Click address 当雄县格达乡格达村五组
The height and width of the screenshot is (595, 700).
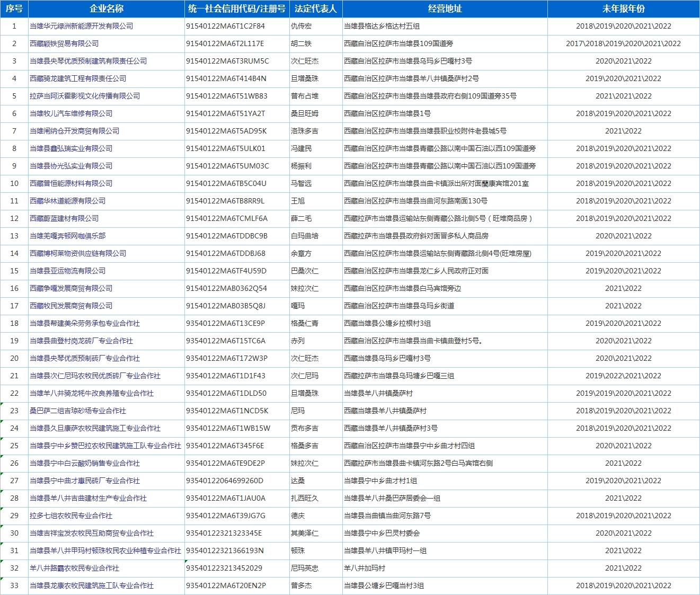point(382,26)
